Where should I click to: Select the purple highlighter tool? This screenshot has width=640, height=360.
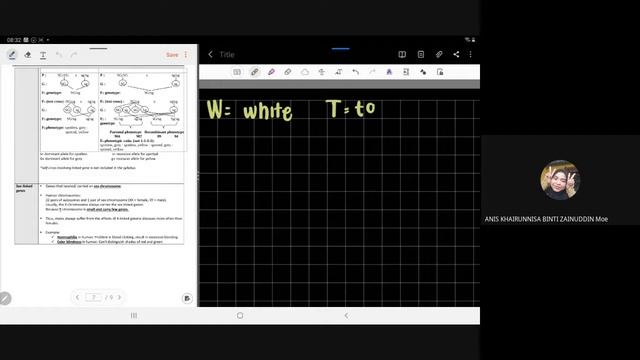coord(271,72)
